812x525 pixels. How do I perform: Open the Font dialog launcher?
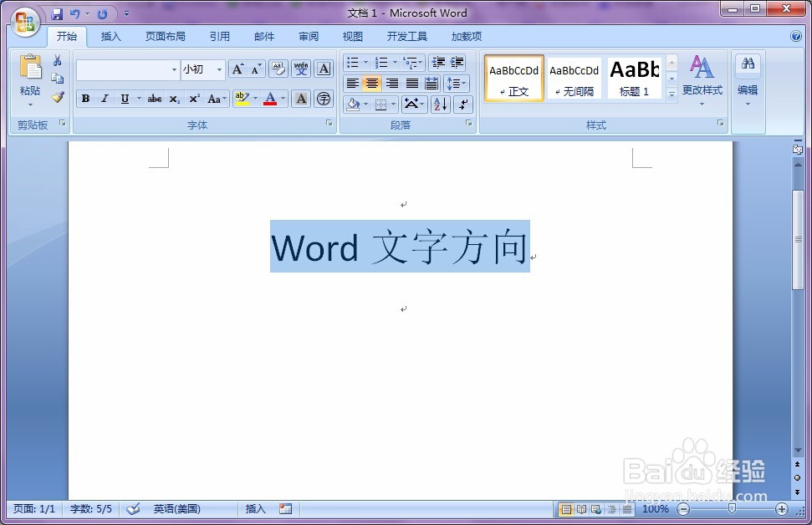pos(329,123)
